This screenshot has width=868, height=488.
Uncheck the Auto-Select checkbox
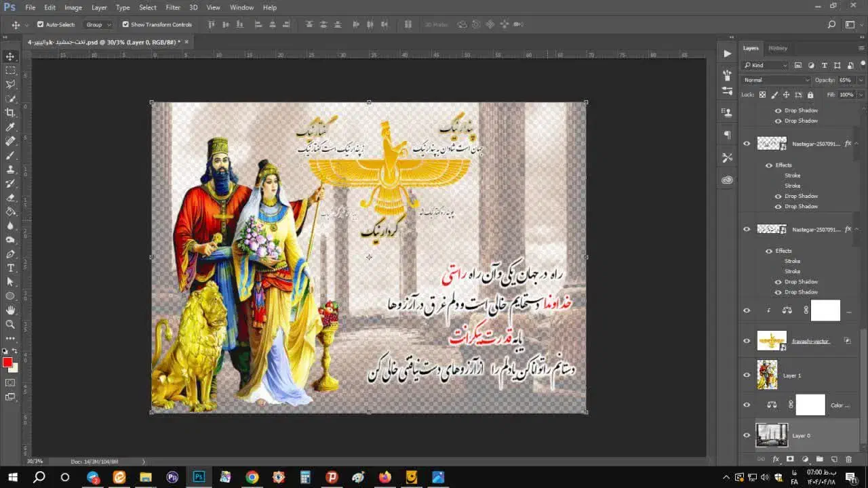pos(40,24)
